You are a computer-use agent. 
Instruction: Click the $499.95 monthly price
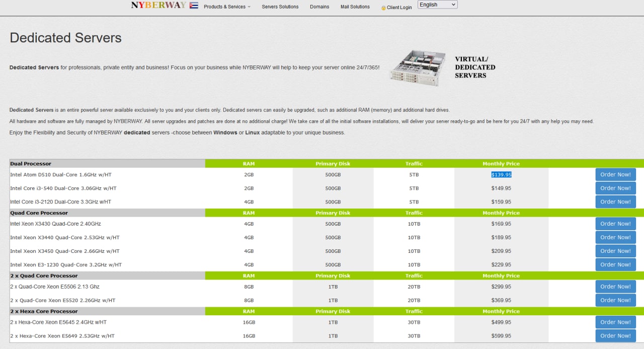click(501, 323)
